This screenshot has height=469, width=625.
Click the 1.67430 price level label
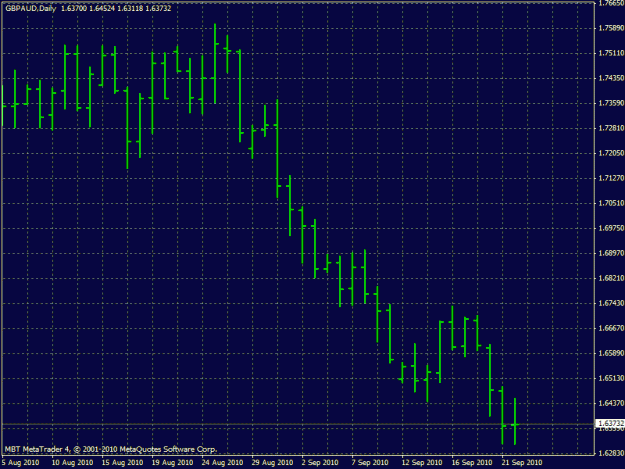coord(611,303)
